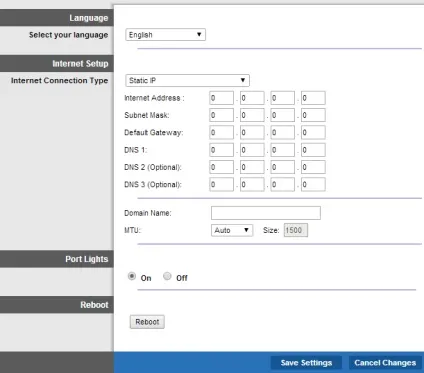Select the Port Lights Off radio button
424x373 pixels.
point(167,276)
